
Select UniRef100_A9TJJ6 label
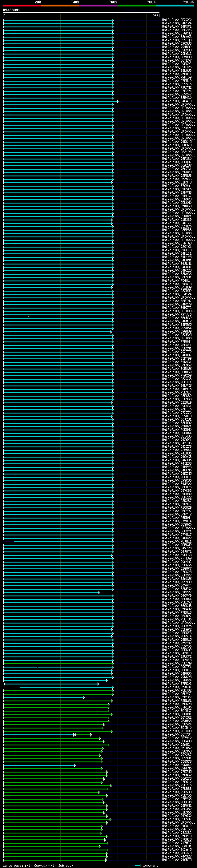[x=176, y=314]
